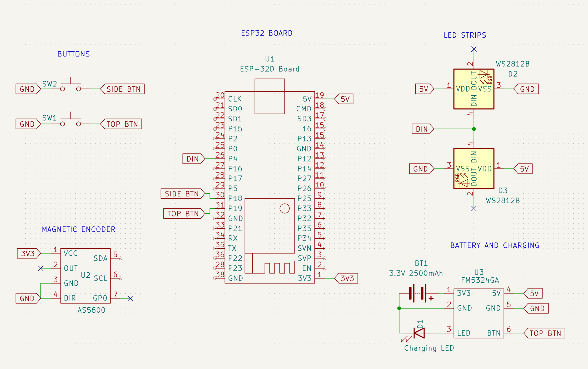Select the AS5600 magnetic encoder symbol U2
This screenshot has height=369, width=588.
click(x=85, y=276)
